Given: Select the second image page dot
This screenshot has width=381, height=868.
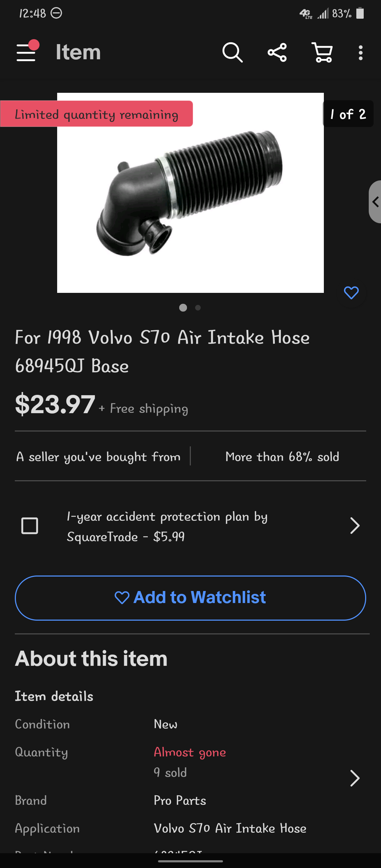Looking at the screenshot, I should (x=198, y=308).
